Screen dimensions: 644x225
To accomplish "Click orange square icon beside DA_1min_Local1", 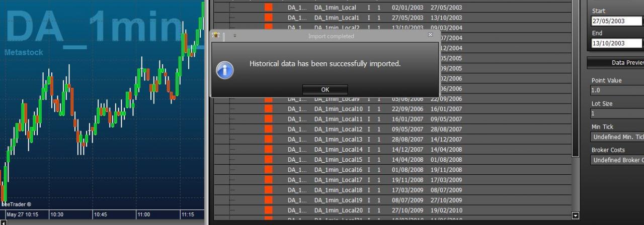I will click(268, 18).
